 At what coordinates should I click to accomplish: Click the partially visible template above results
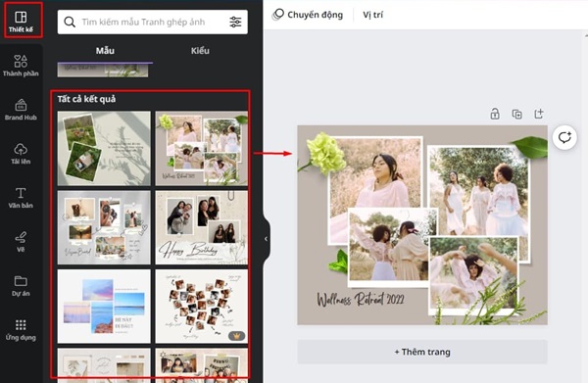tap(103, 71)
